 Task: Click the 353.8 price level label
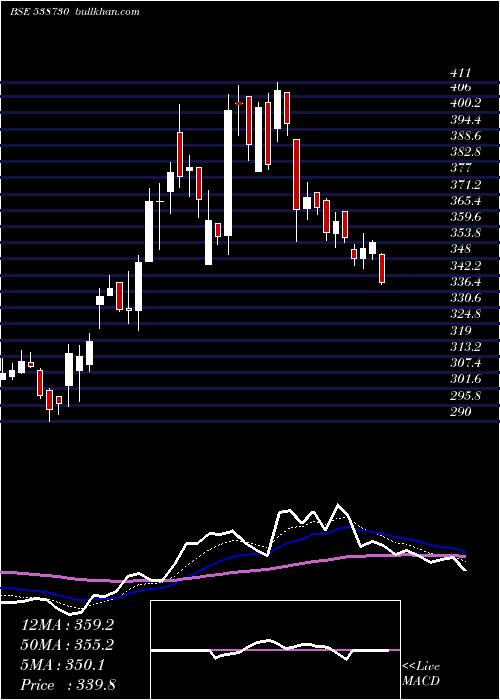point(466,233)
